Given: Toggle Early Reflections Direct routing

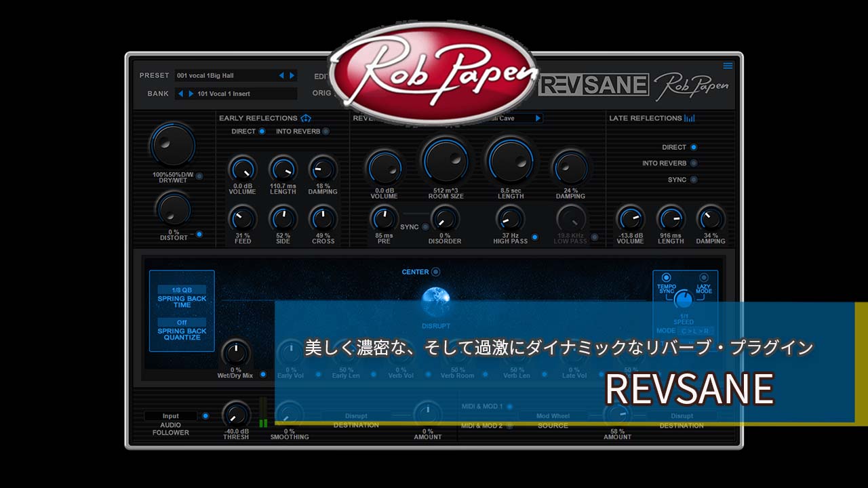Looking at the screenshot, I should pos(262,131).
